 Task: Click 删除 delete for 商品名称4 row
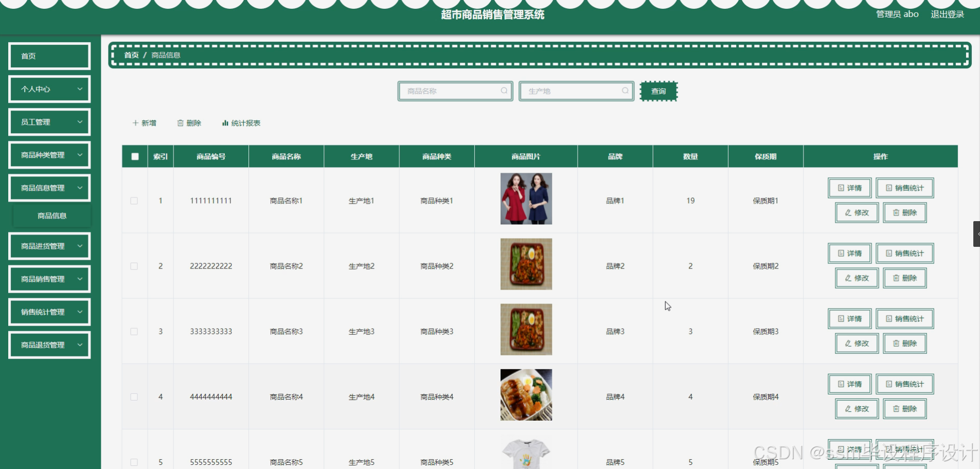tap(905, 408)
